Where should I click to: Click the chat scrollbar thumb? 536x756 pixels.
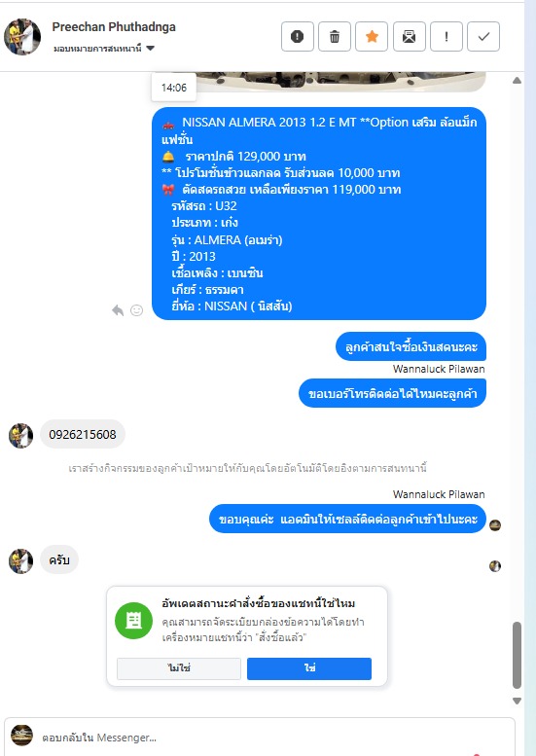click(517, 655)
